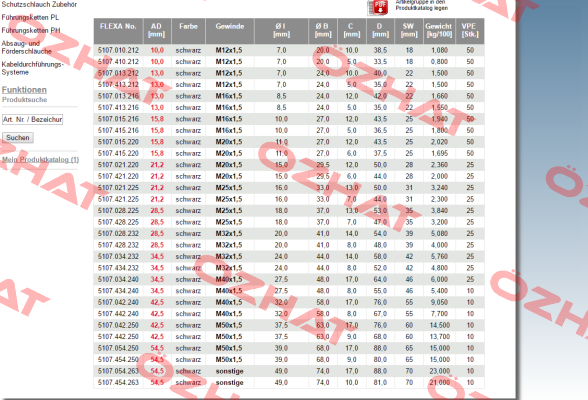This screenshot has width=588, height=400.
Task: Select article number 5107.454.263
Action: tap(118, 383)
